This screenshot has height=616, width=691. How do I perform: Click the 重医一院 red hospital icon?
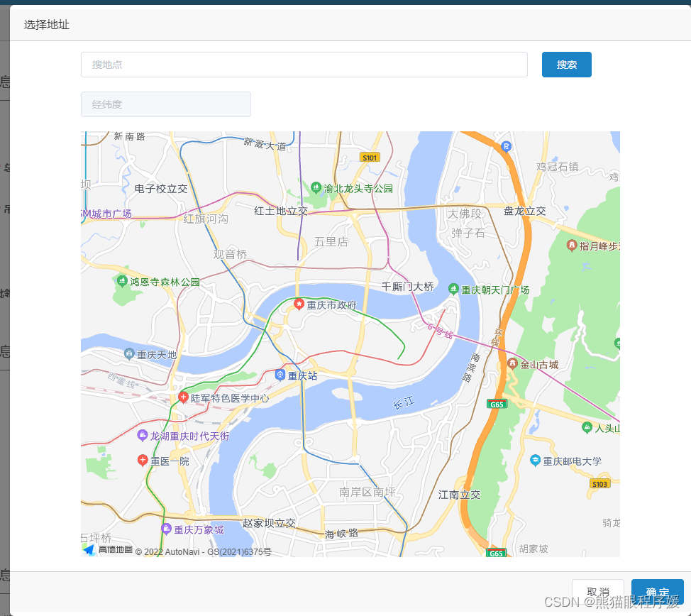click(143, 461)
